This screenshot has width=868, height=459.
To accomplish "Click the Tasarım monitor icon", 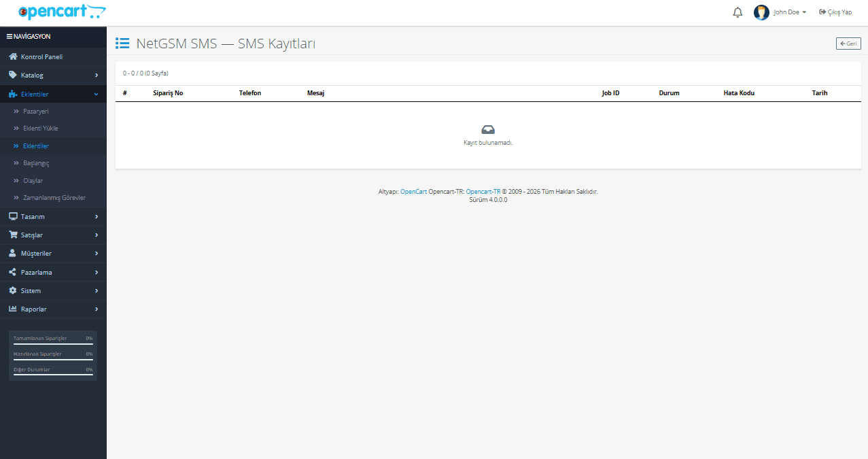I will pos(13,216).
